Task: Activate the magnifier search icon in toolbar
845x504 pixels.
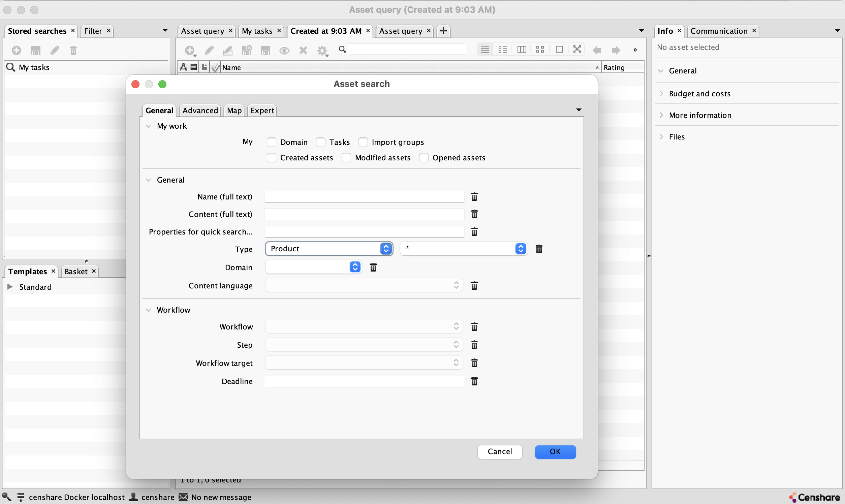Action: tap(342, 49)
